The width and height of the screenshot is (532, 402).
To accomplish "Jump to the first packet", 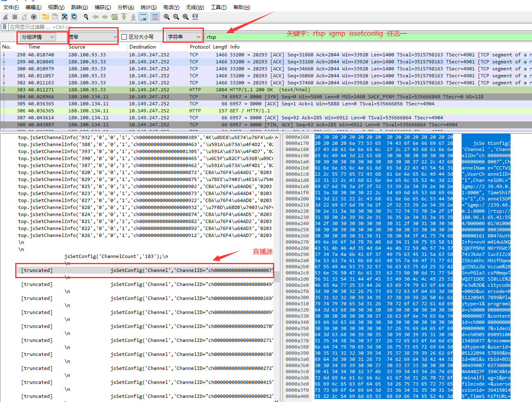I will coord(124,17).
